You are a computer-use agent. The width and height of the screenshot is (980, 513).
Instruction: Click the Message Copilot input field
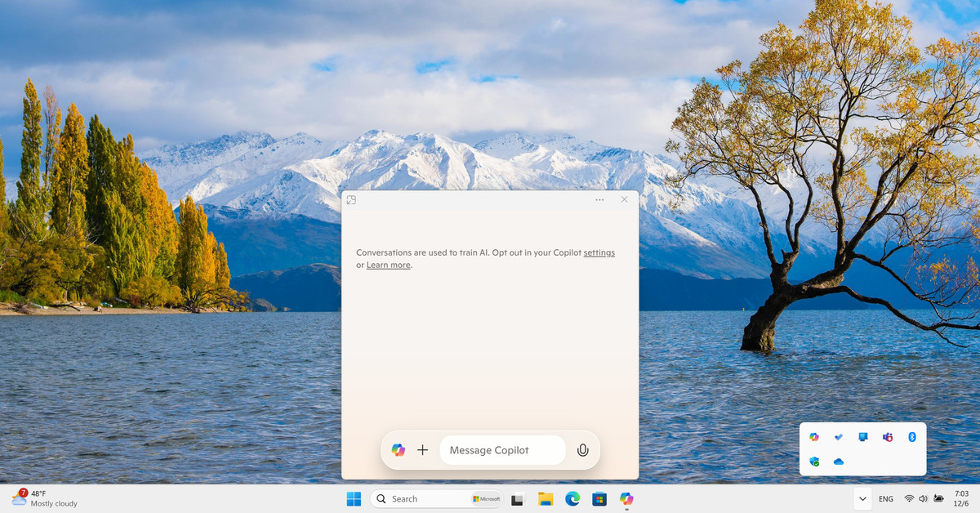501,449
